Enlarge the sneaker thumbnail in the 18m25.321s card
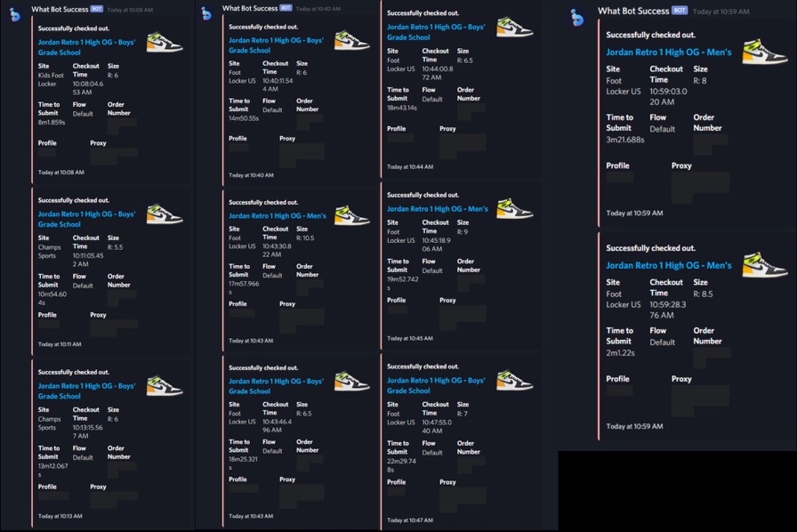 point(351,382)
